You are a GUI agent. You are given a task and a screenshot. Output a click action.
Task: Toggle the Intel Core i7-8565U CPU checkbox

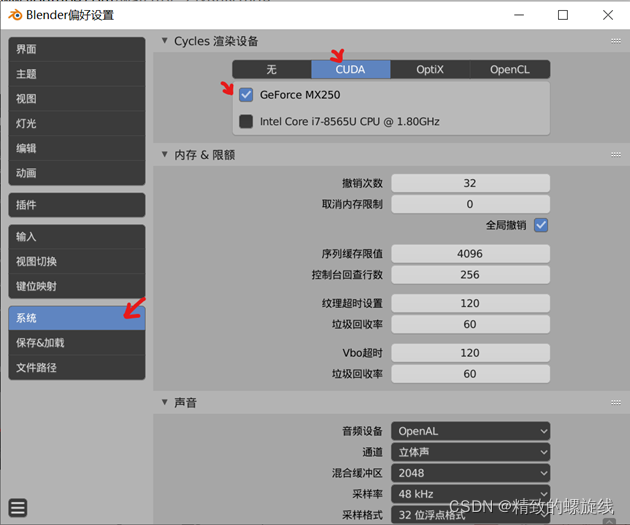tap(246, 121)
